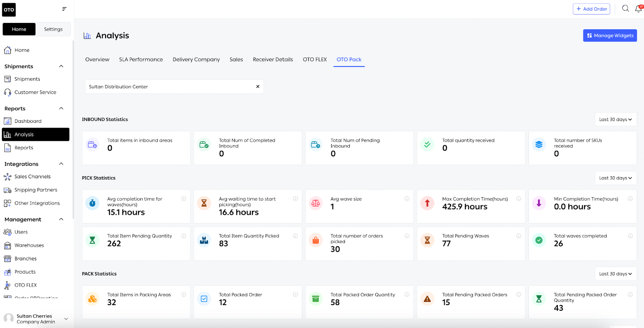Open search with the magnifier icon
Image resolution: width=644 pixels, height=328 pixels.
click(625, 8)
